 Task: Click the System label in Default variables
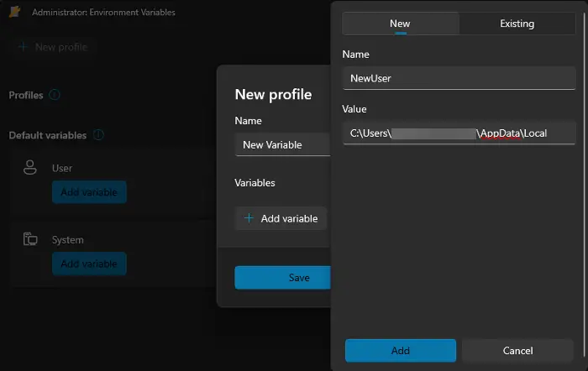coord(68,240)
